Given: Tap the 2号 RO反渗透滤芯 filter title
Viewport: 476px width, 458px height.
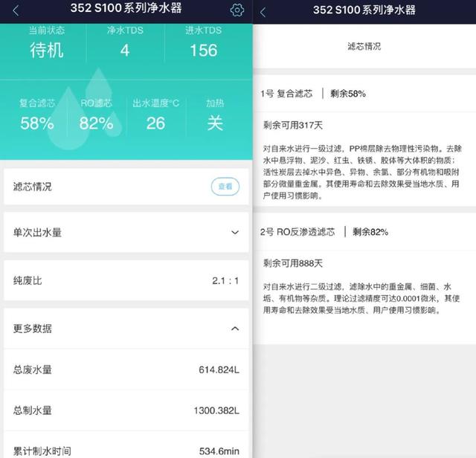Looking at the screenshot, I should point(297,232).
